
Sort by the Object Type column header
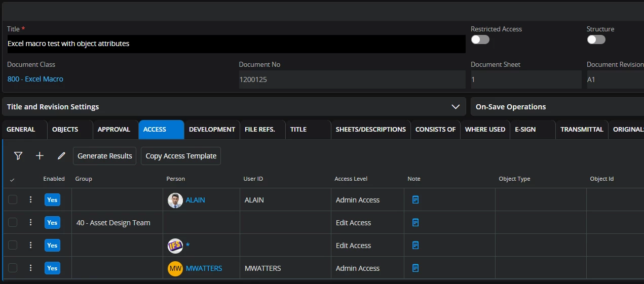(x=514, y=179)
